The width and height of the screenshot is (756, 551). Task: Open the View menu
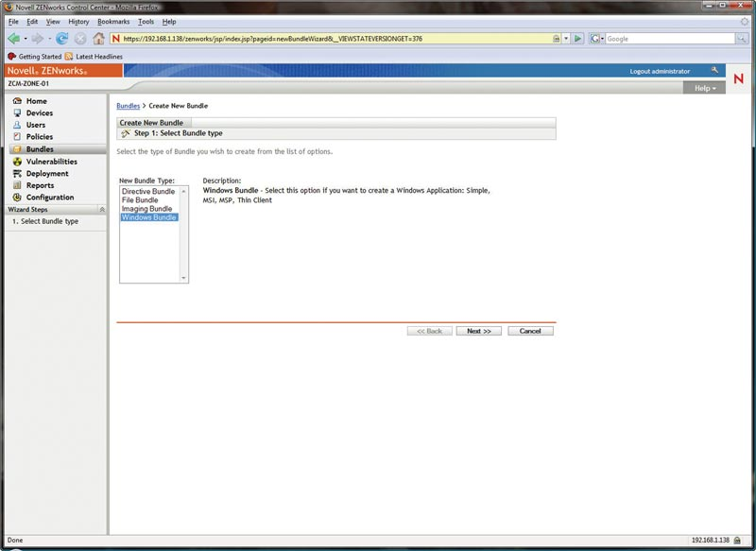click(53, 22)
